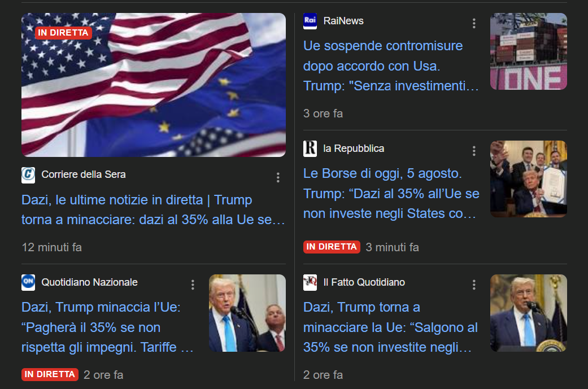The image size is (588, 389).
Task: Click the US and EU flags image
Action: tap(154, 85)
